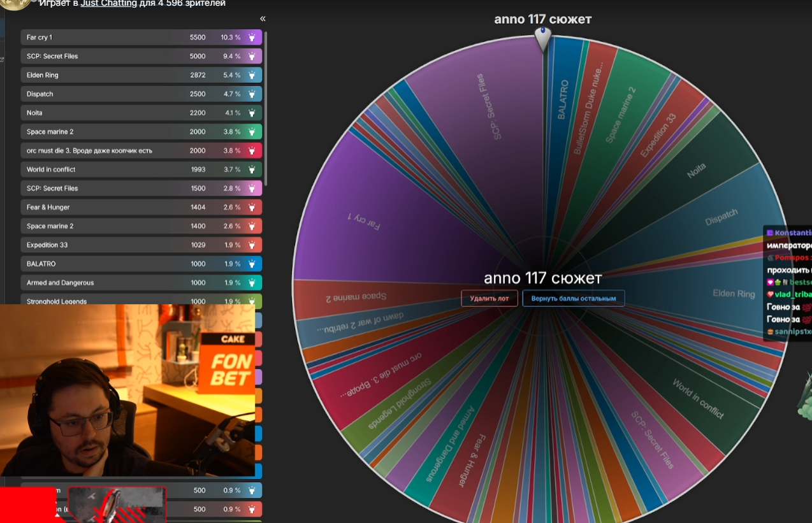Select the Expedition 33 lot name
The image size is (812, 523).
47,245
